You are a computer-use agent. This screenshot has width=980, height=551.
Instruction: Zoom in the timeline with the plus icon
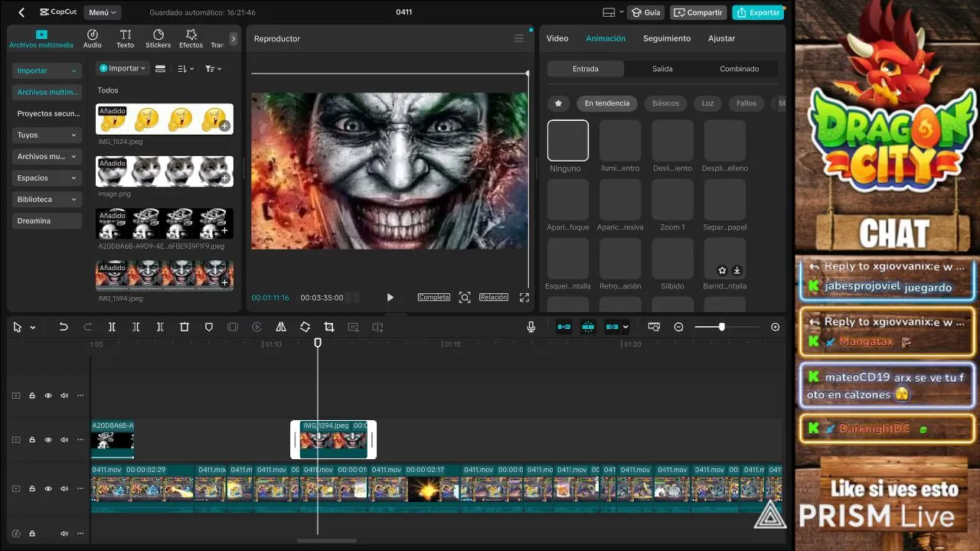[776, 327]
